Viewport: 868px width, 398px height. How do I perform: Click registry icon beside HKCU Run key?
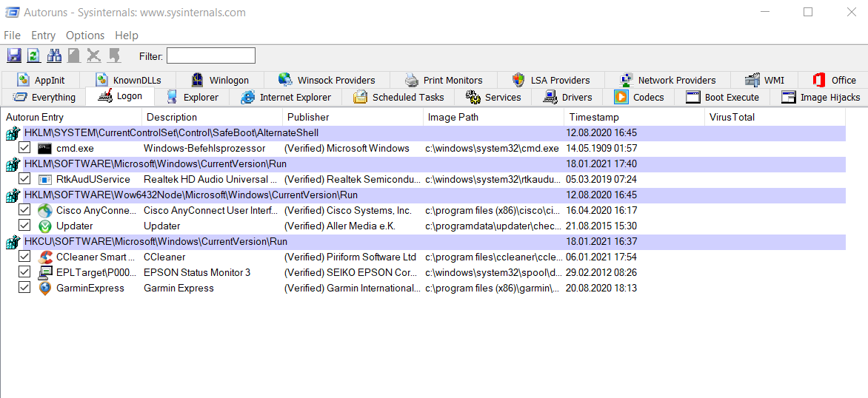13,241
